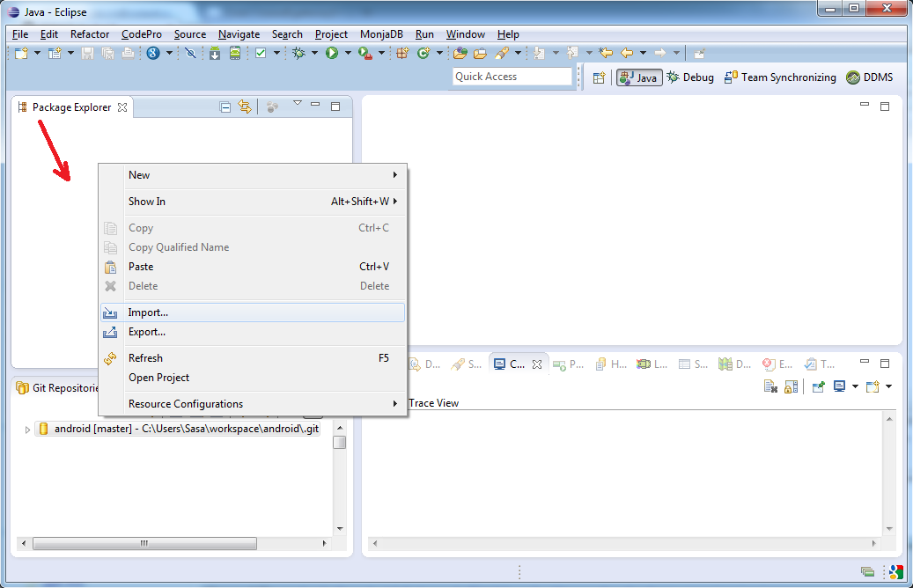Click Display Selected Console monitor icon

pyautogui.click(x=839, y=386)
